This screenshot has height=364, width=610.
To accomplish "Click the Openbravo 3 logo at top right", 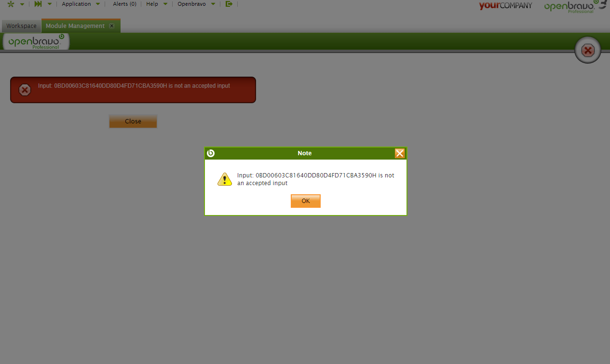I will tap(575, 6).
